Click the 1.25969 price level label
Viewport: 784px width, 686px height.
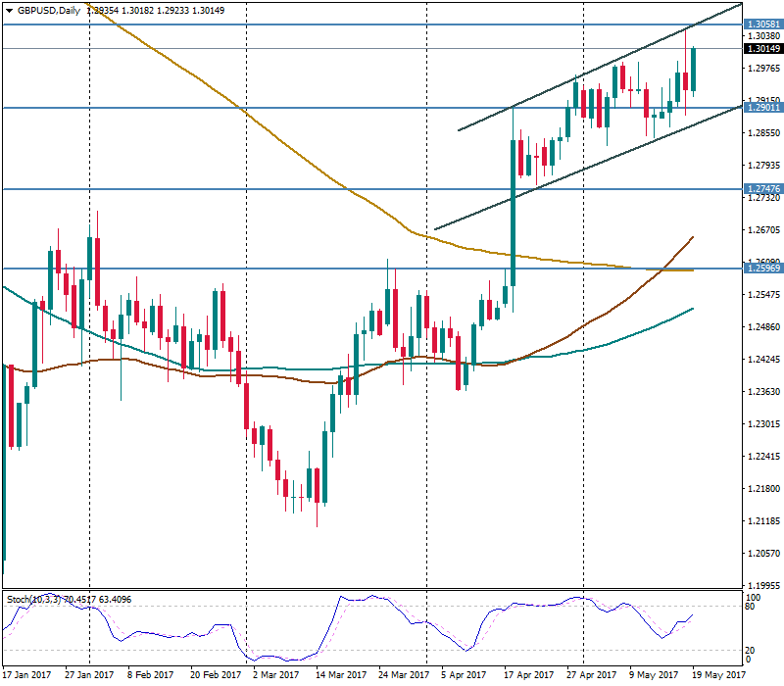point(762,268)
